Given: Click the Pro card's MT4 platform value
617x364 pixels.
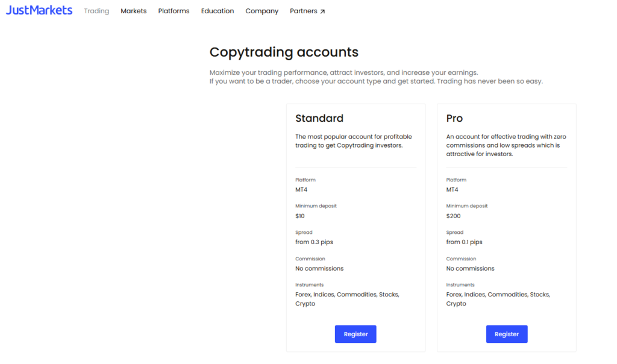Looking at the screenshot, I should (x=452, y=190).
